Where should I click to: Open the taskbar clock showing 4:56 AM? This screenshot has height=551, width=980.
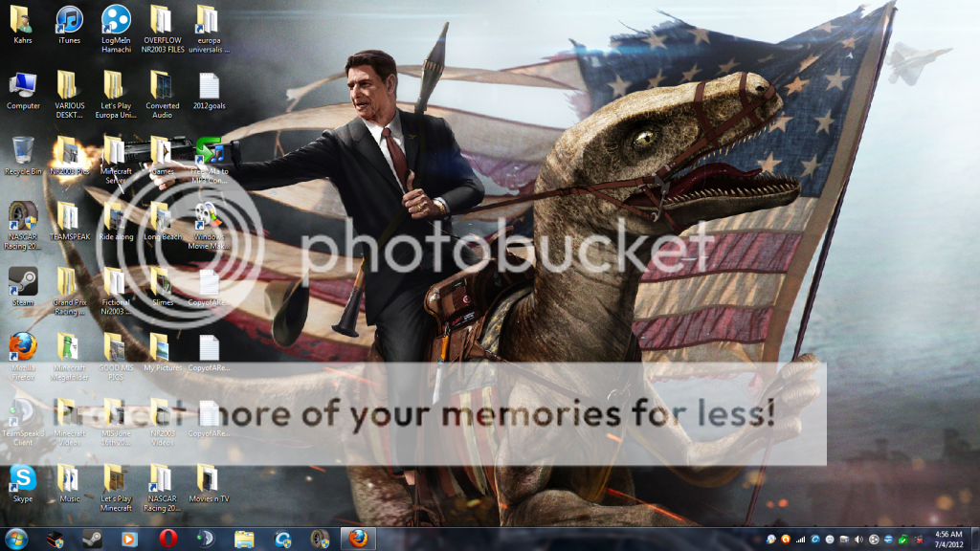click(x=948, y=540)
